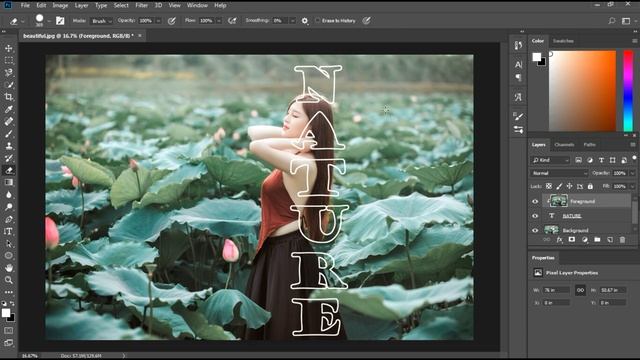Switch to the Swatches tab

tap(563, 41)
